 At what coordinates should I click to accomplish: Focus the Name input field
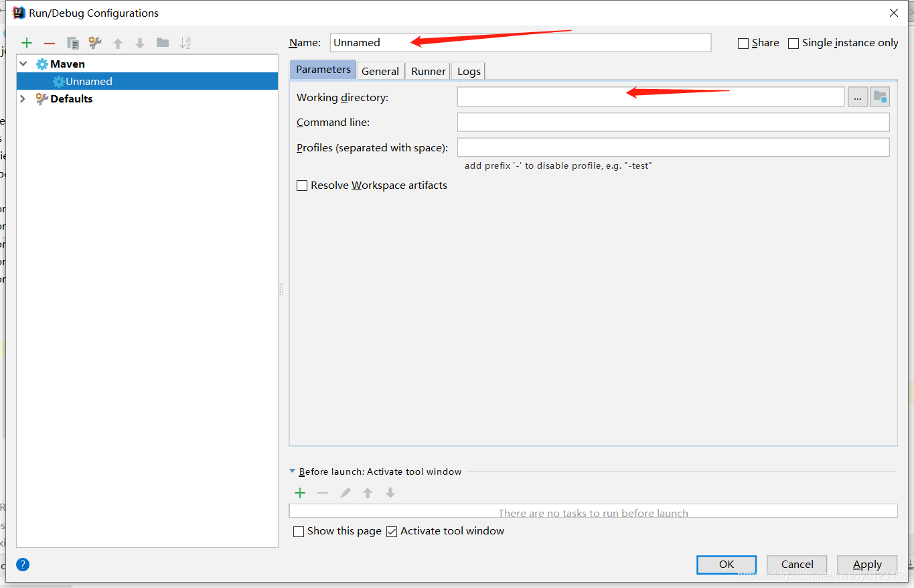click(520, 42)
